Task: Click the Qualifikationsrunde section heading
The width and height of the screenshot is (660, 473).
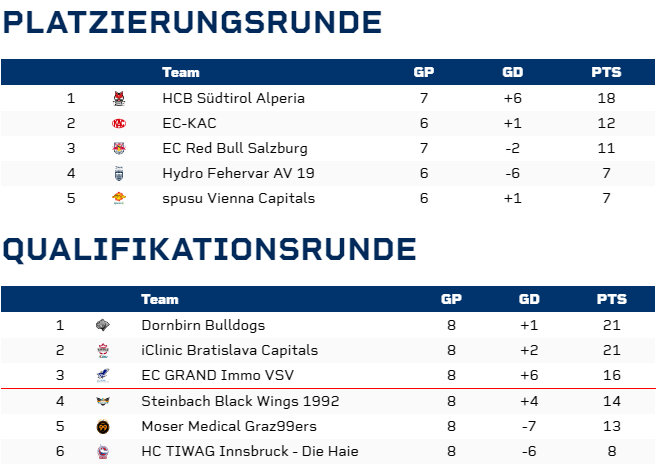Action: pyautogui.click(x=209, y=249)
